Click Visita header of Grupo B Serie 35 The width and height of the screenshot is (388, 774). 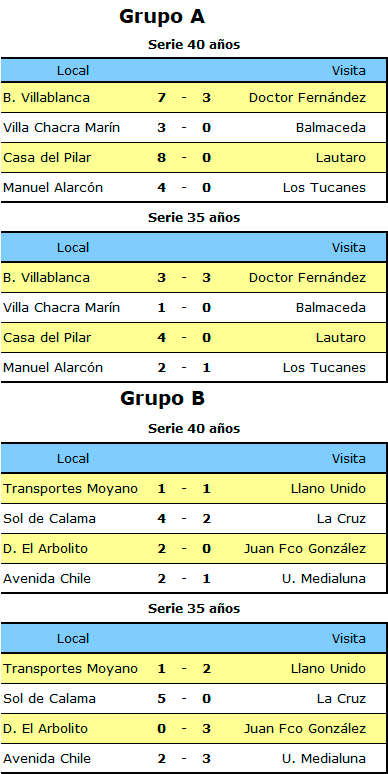[349, 639]
